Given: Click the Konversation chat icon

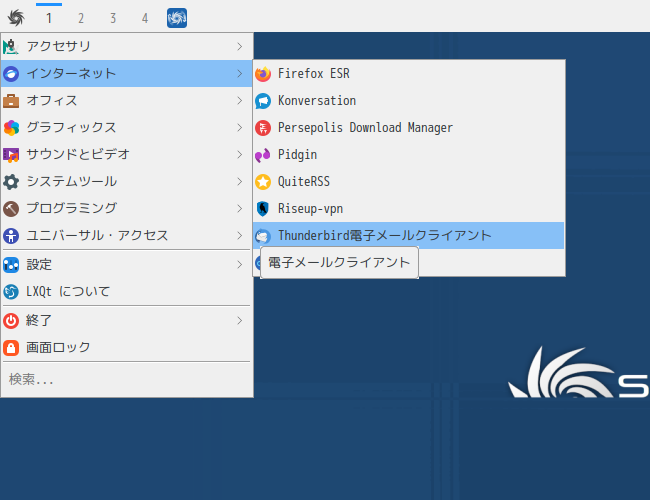Looking at the screenshot, I should (x=263, y=101).
